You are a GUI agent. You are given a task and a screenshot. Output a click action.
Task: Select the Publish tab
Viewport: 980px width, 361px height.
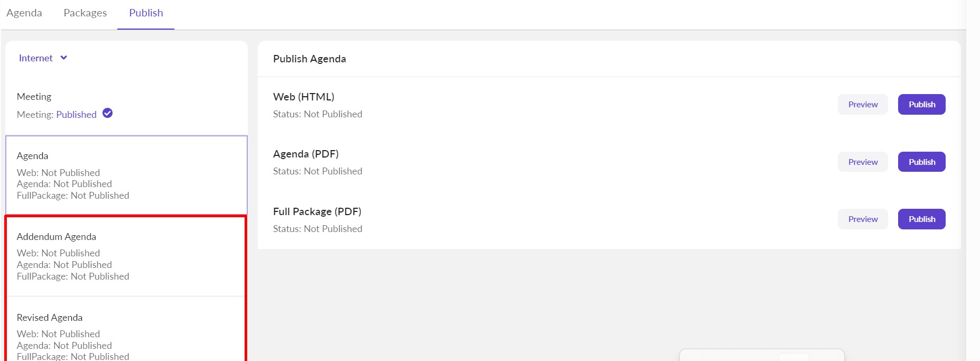(146, 13)
